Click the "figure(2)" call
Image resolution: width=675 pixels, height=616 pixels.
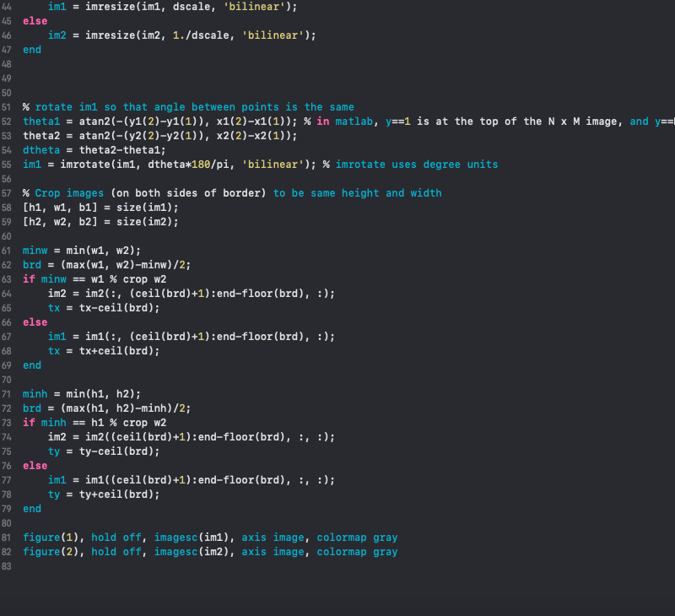[x=51, y=552]
